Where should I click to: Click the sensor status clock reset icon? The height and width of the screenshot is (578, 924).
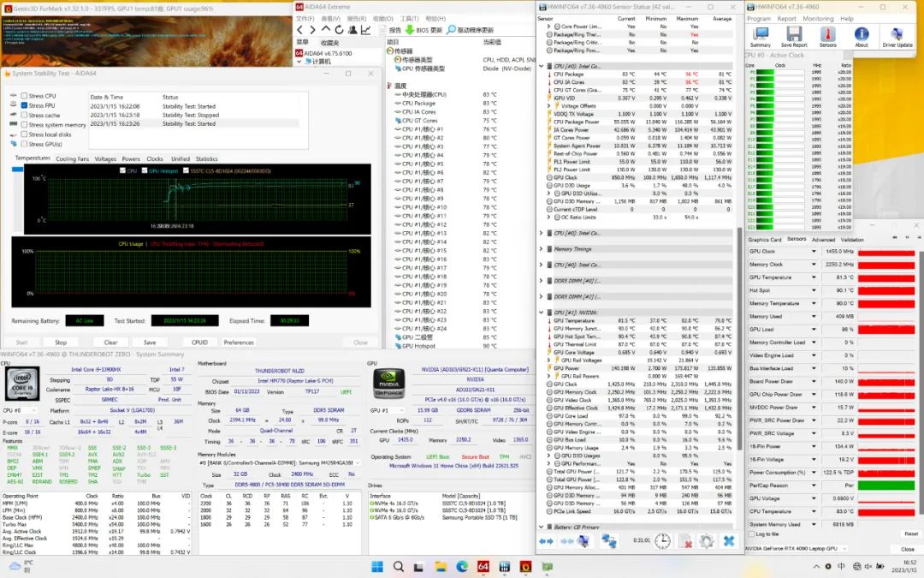(662, 541)
